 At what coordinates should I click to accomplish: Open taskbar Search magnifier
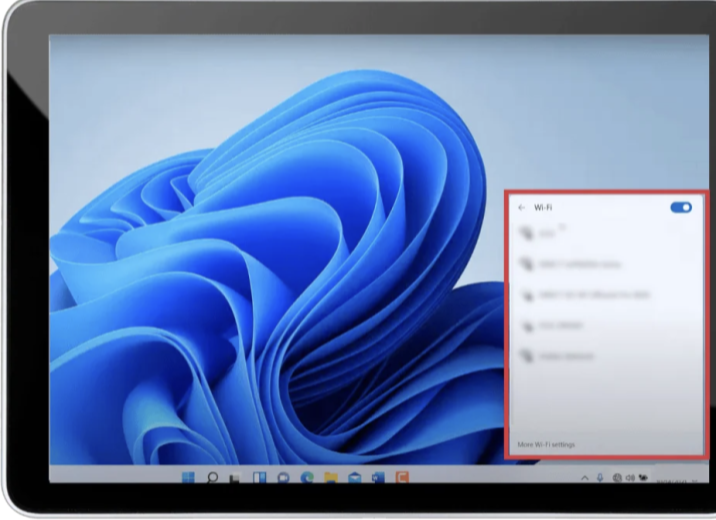(212, 478)
